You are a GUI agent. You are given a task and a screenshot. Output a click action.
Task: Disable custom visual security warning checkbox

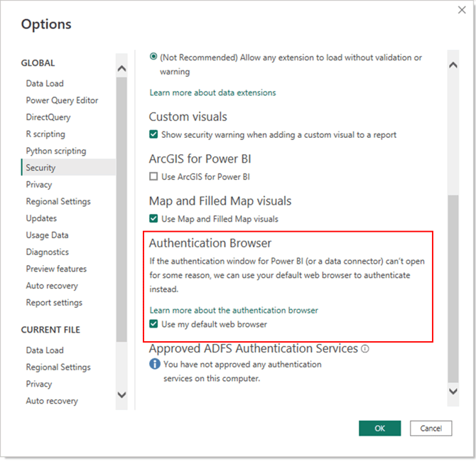[153, 134]
